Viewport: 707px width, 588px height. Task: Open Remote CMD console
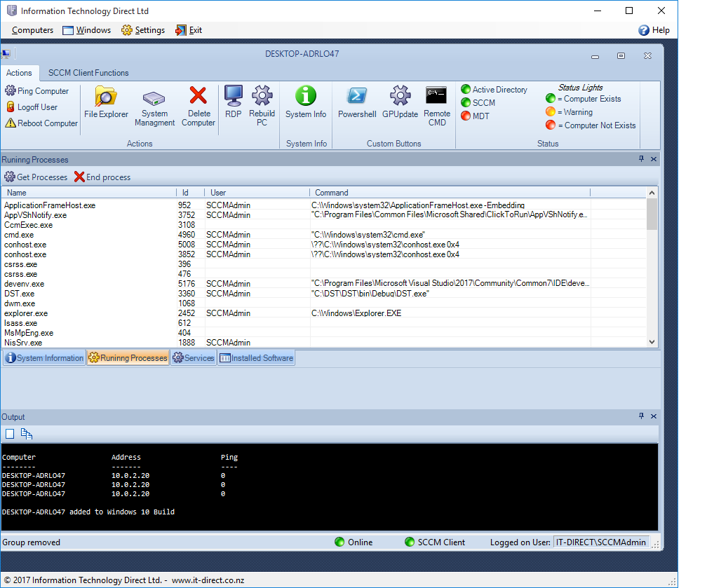coord(437,96)
